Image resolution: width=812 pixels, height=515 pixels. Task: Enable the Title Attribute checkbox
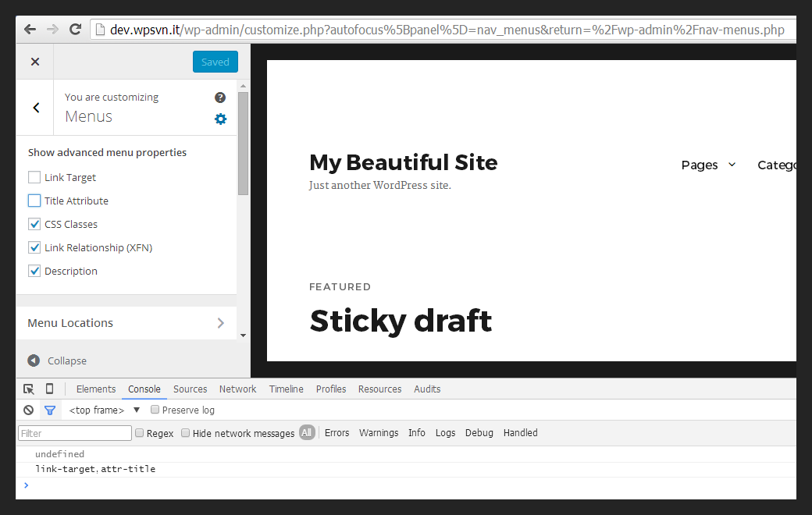[x=34, y=201]
